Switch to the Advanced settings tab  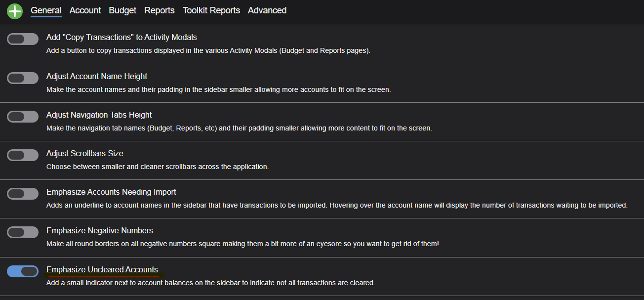click(x=267, y=10)
